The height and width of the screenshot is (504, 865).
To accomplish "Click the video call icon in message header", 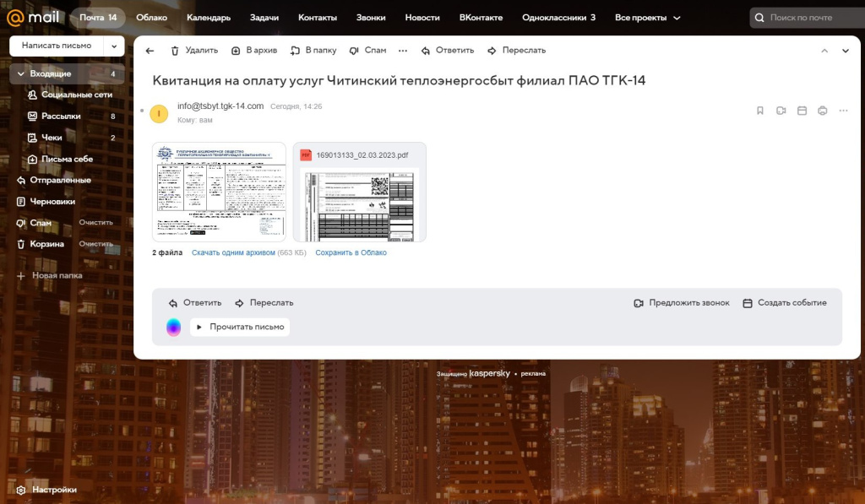I will tap(781, 111).
